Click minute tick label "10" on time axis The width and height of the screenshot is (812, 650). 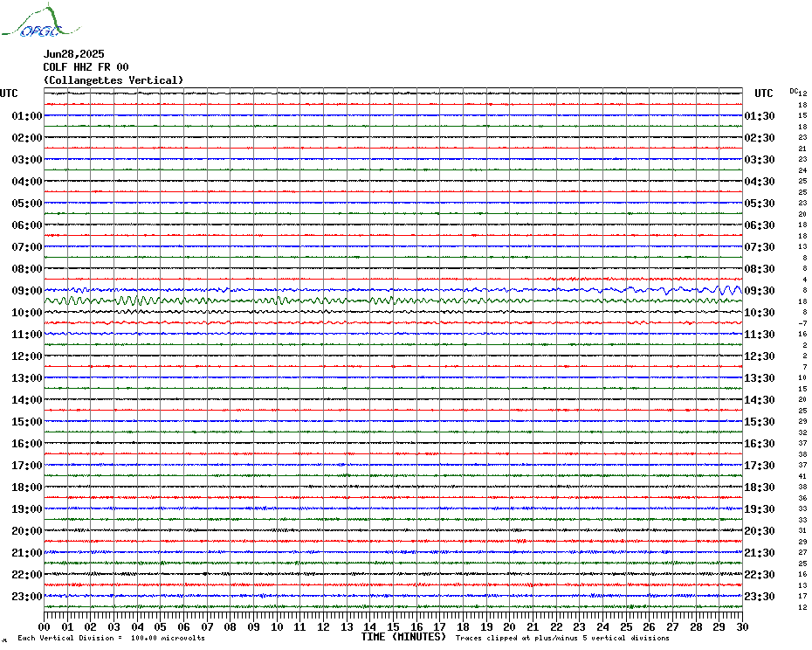277,626
